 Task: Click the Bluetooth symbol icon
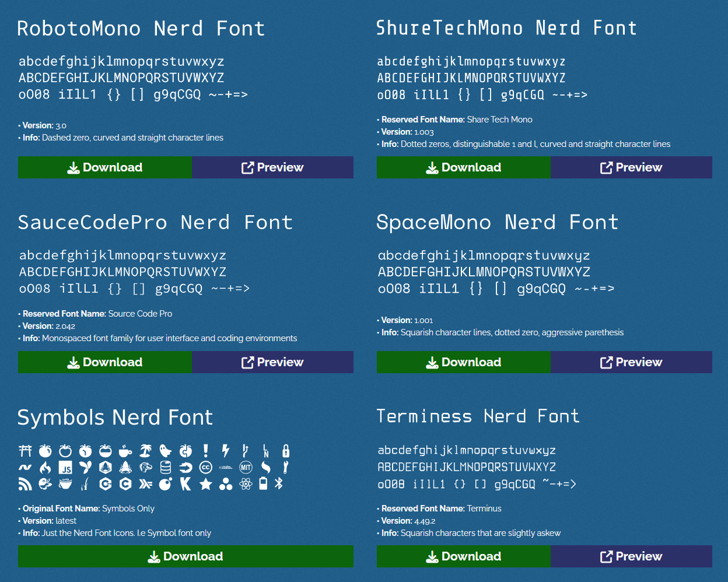[x=279, y=484]
